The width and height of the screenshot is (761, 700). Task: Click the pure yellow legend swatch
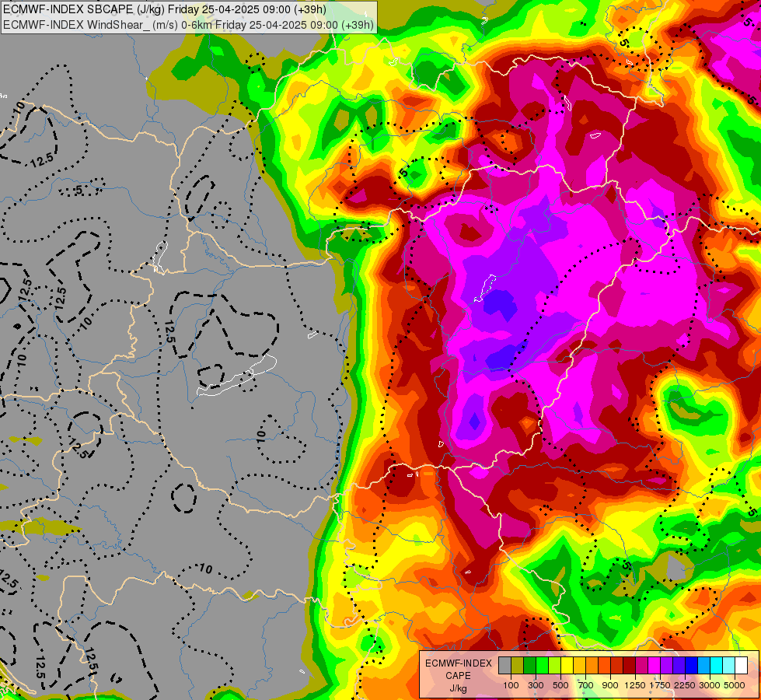[x=567, y=666]
